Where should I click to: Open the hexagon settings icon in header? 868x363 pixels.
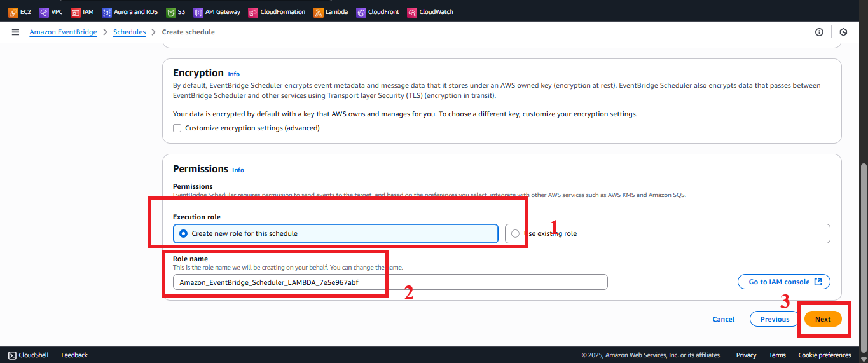pyautogui.click(x=843, y=32)
